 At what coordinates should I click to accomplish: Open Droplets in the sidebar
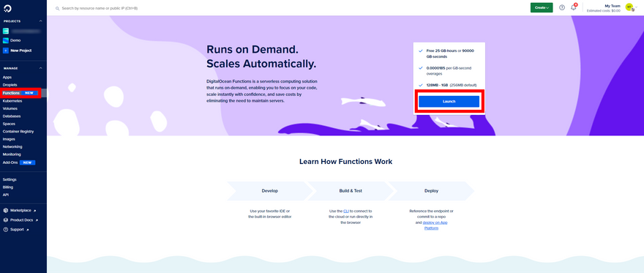(x=10, y=85)
